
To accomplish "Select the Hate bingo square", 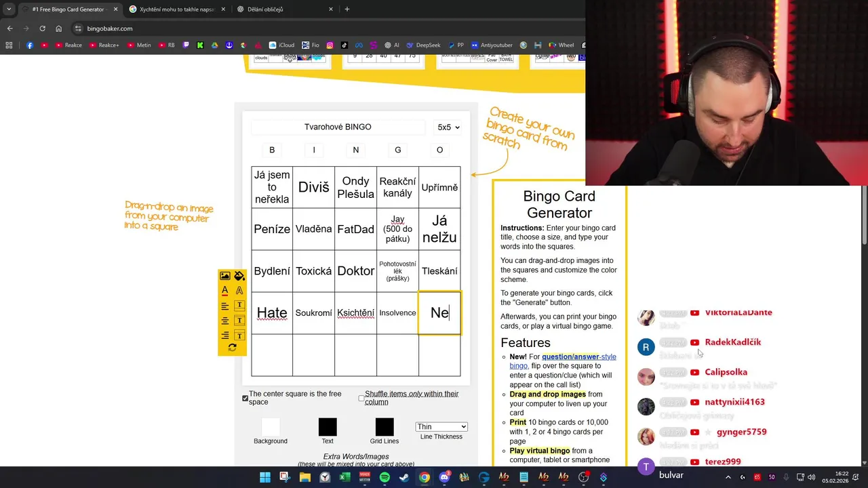I will coord(272,312).
